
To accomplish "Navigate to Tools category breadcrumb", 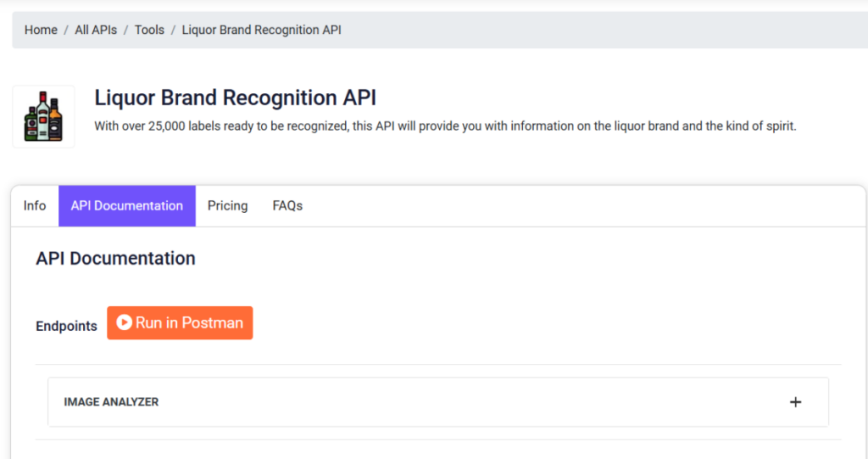I will [x=149, y=30].
